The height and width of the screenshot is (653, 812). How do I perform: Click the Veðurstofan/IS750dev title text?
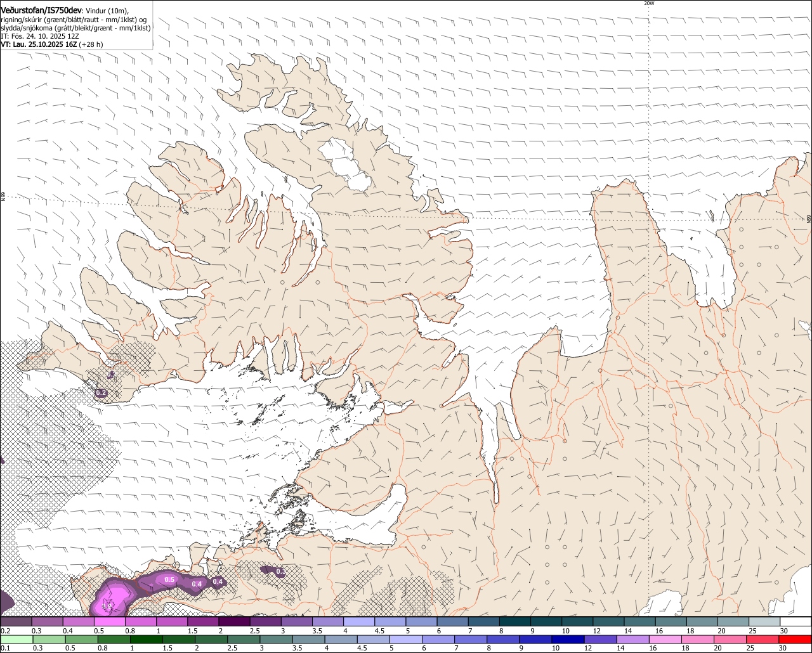pos(41,11)
